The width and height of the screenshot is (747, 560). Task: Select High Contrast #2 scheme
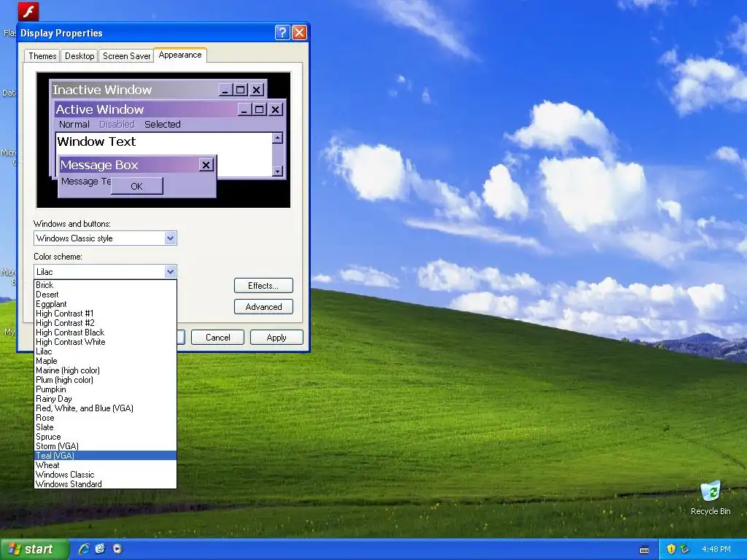point(105,323)
